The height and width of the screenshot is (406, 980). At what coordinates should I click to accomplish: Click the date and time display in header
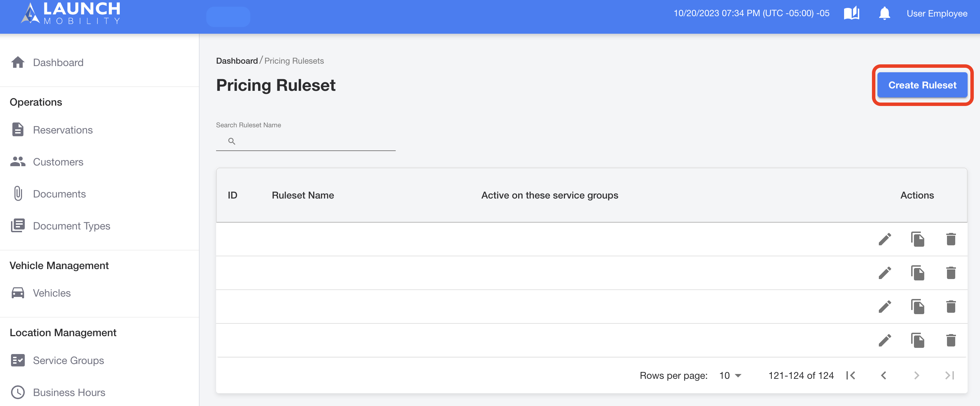pyautogui.click(x=752, y=13)
